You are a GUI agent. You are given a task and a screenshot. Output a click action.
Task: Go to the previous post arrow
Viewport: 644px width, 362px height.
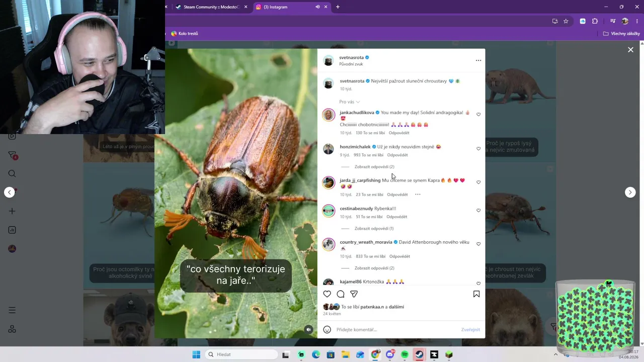tap(10, 193)
